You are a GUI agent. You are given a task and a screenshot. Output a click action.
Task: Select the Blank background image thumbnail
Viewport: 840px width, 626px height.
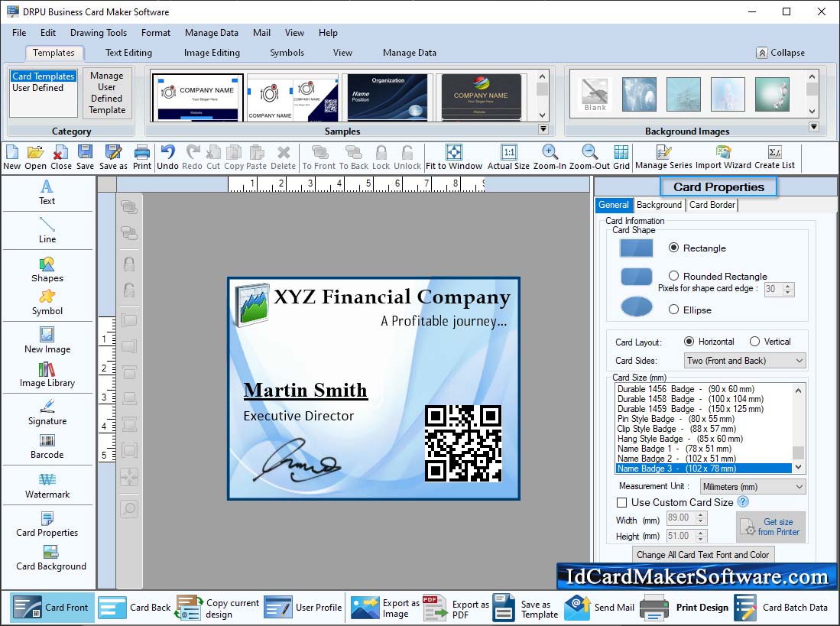(x=595, y=94)
